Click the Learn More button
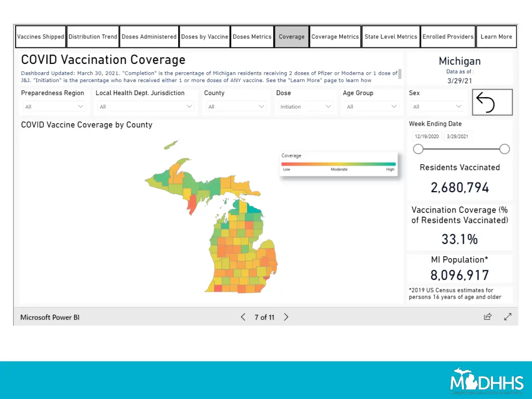This screenshot has width=532, height=399. [x=496, y=37]
